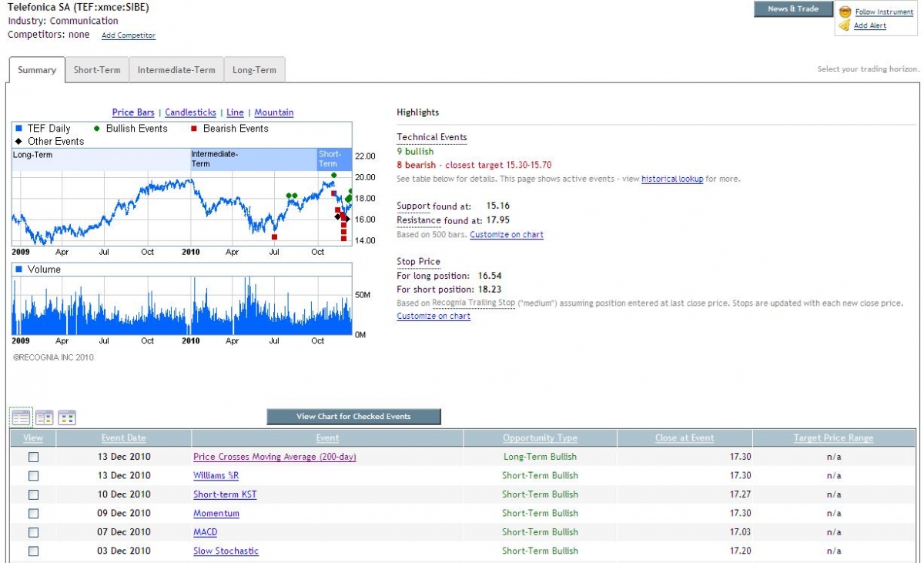Sort table by Event Date column header
This screenshot has width=924, height=563.
tap(123, 438)
